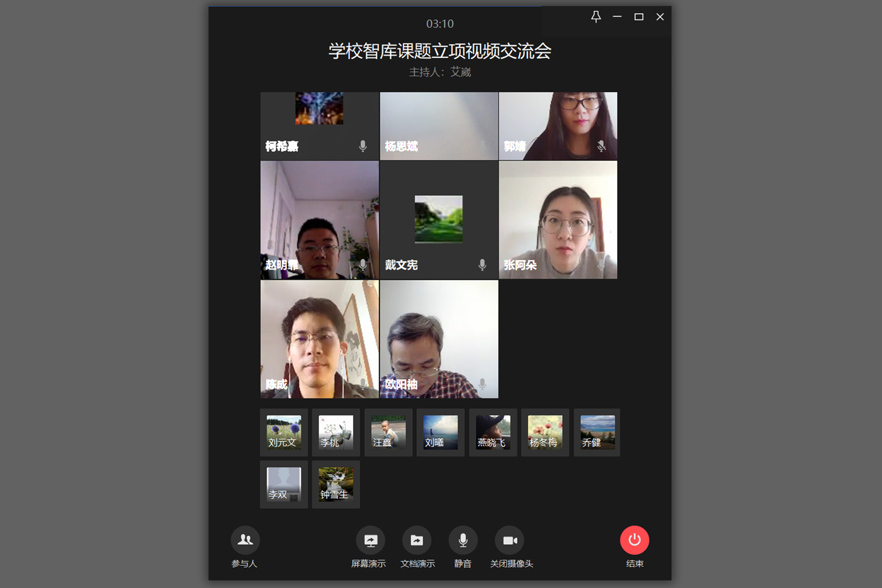Click the 结束 button to end meeting
882x588 pixels.
tap(634, 540)
